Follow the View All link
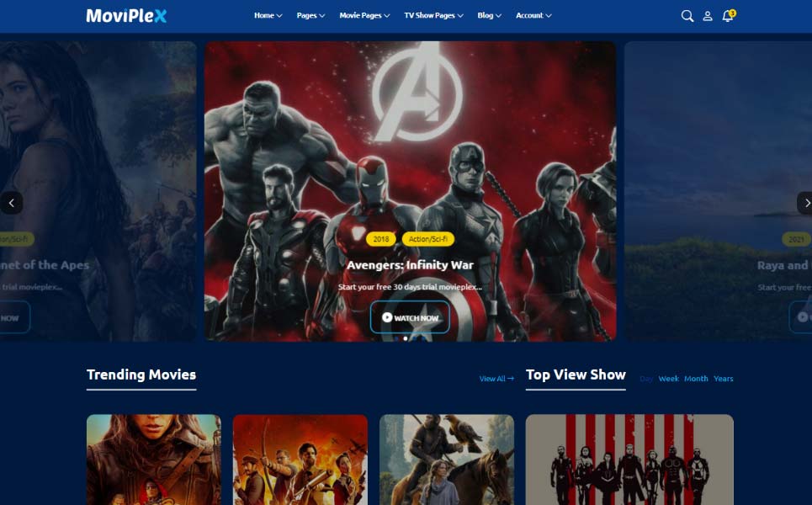Image resolution: width=812 pixels, height=505 pixels. [x=496, y=379]
